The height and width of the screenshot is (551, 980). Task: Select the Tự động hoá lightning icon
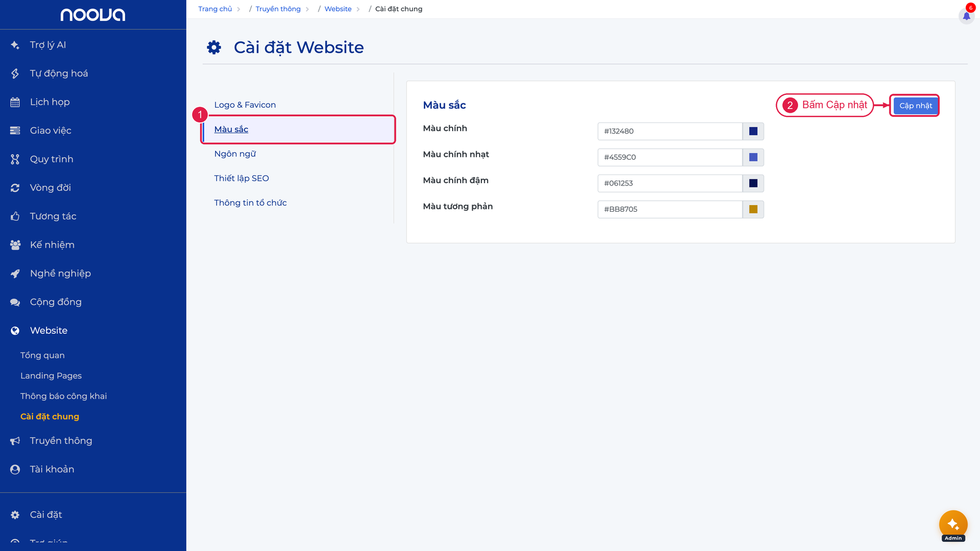coord(15,73)
